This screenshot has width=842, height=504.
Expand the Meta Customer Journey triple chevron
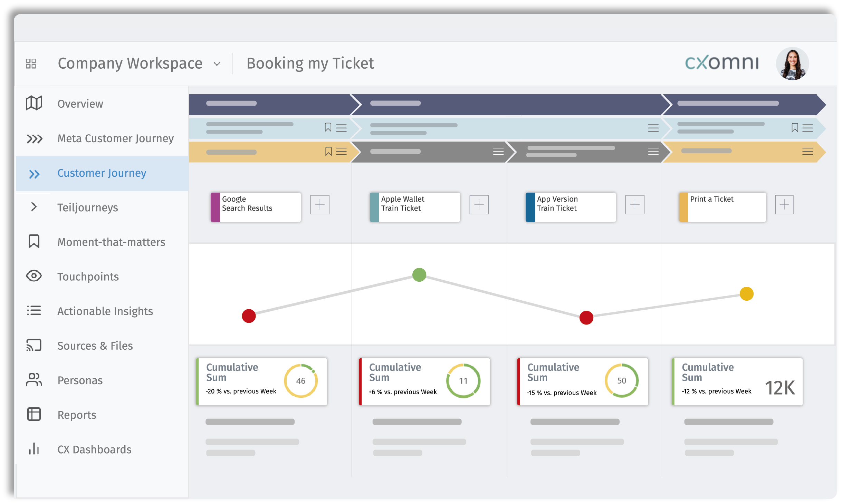point(35,139)
